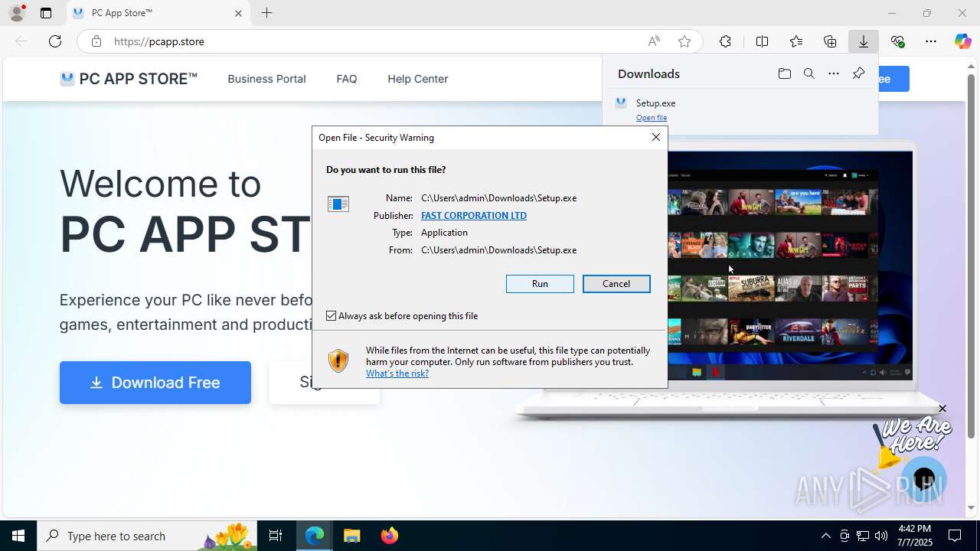980x551 pixels.
Task: Open Firefox from taskbar
Action: click(390, 536)
